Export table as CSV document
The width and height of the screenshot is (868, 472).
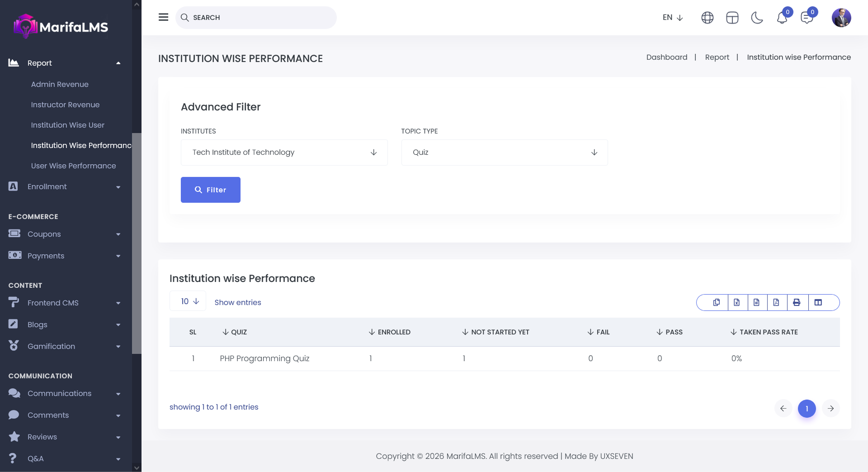756,302
